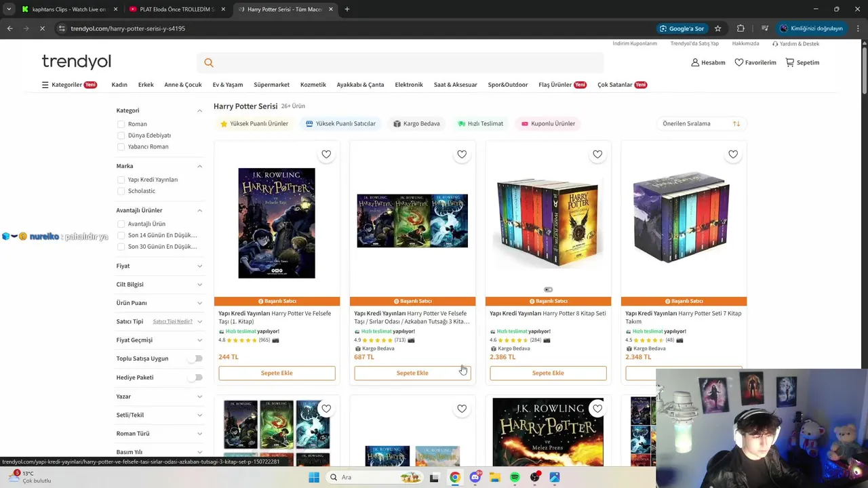The height and width of the screenshot is (488, 868).
Task: Go back with browser back arrow
Action: pyautogui.click(x=9, y=28)
